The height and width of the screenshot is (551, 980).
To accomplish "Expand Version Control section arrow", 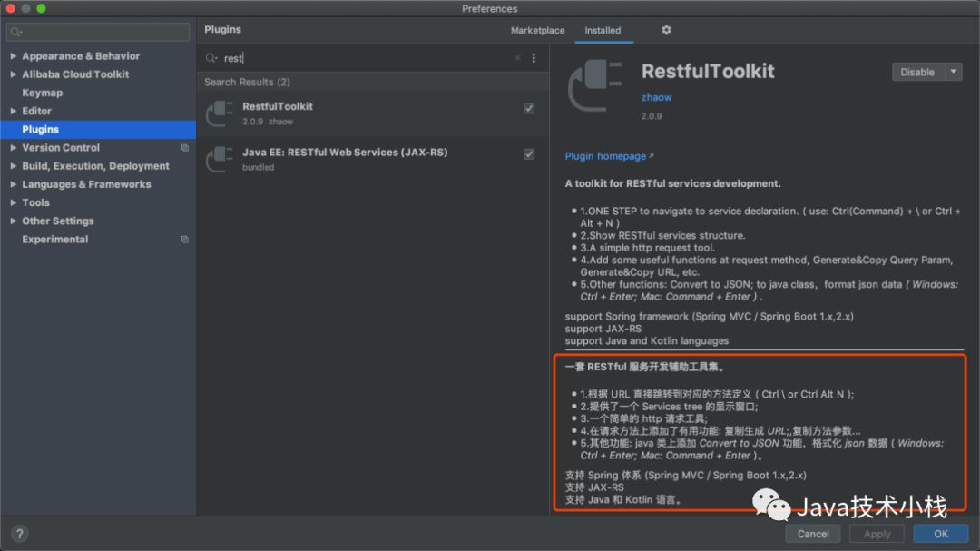I will click(x=13, y=148).
